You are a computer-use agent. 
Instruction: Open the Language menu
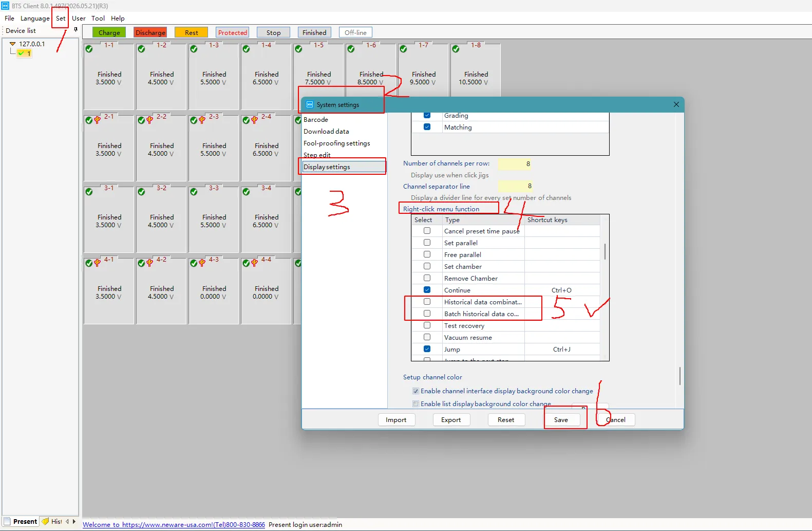(35, 18)
